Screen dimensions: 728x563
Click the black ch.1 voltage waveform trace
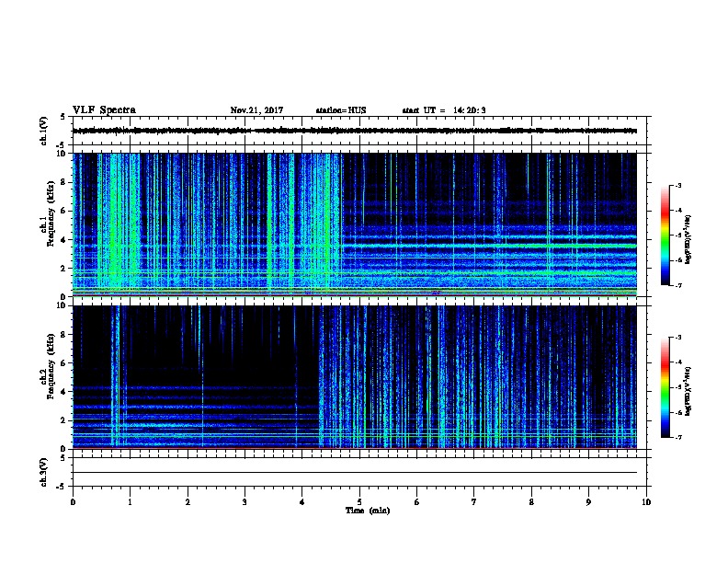355,131
